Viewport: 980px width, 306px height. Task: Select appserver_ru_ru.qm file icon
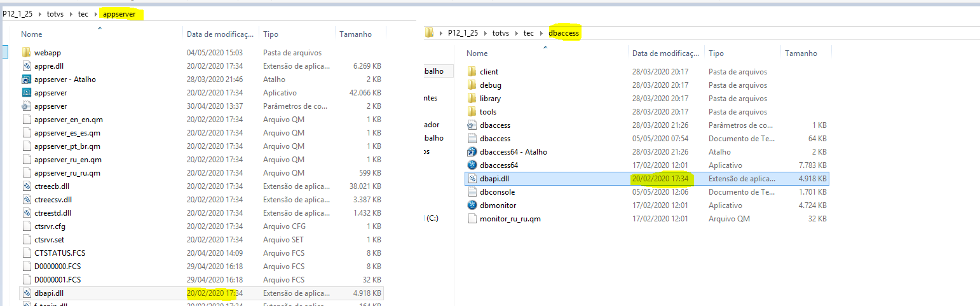[x=27, y=173]
